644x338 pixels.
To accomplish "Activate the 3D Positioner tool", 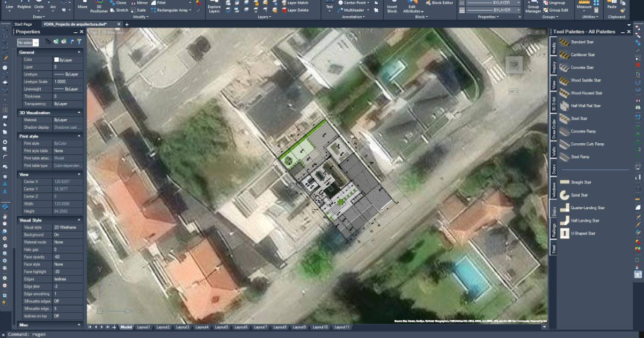I will coord(99,8).
